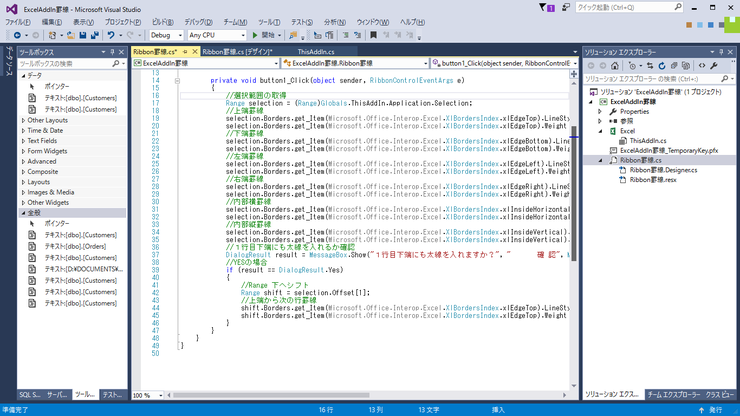740x416 pixels.
Task: Open the サーバー bottom panel tab
Action: pos(57,395)
